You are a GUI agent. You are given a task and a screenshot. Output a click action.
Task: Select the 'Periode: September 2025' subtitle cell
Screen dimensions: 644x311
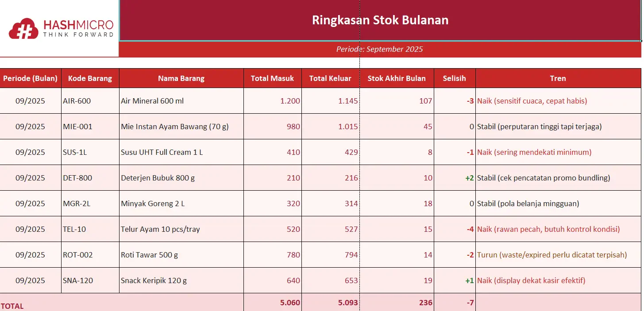click(380, 49)
